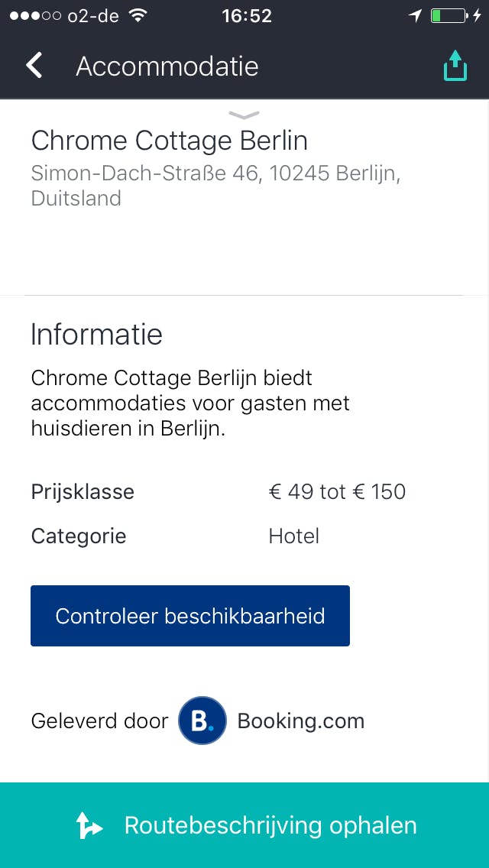Tap the share icon in header
489x868 pixels.
[x=455, y=66]
